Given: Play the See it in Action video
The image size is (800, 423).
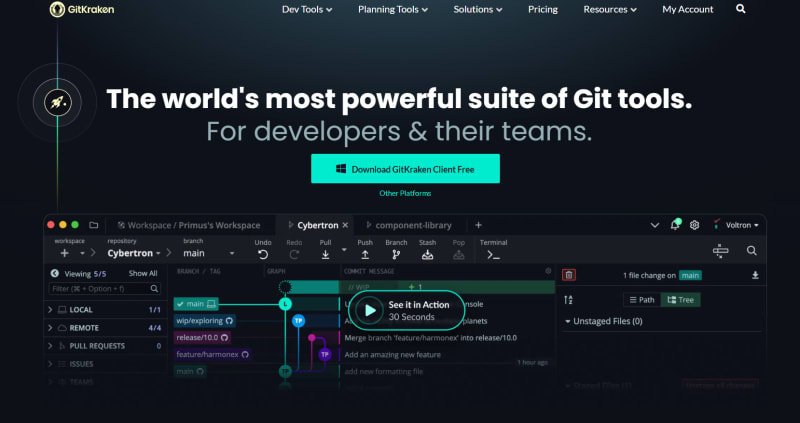Looking at the screenshot, I should pyautogui.click(x=406, y=310).
